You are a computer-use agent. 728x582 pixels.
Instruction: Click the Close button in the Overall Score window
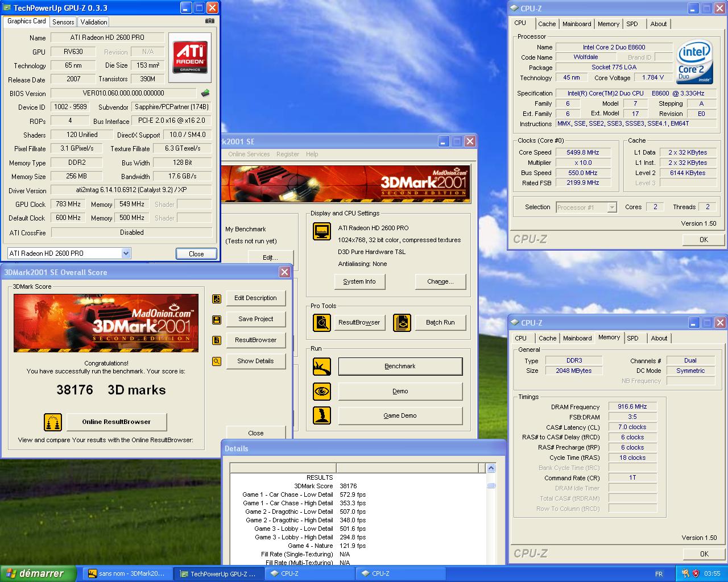click(256, 433)
